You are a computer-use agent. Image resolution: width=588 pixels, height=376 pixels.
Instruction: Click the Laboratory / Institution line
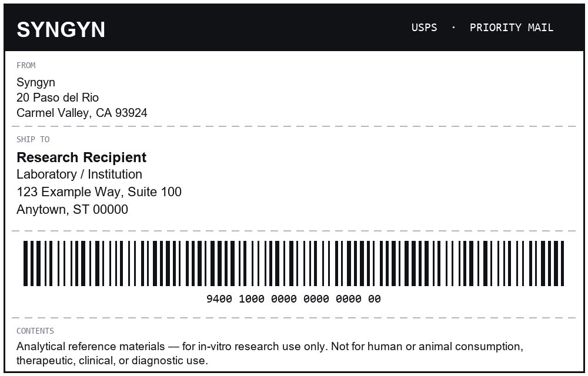coord(79,174)
